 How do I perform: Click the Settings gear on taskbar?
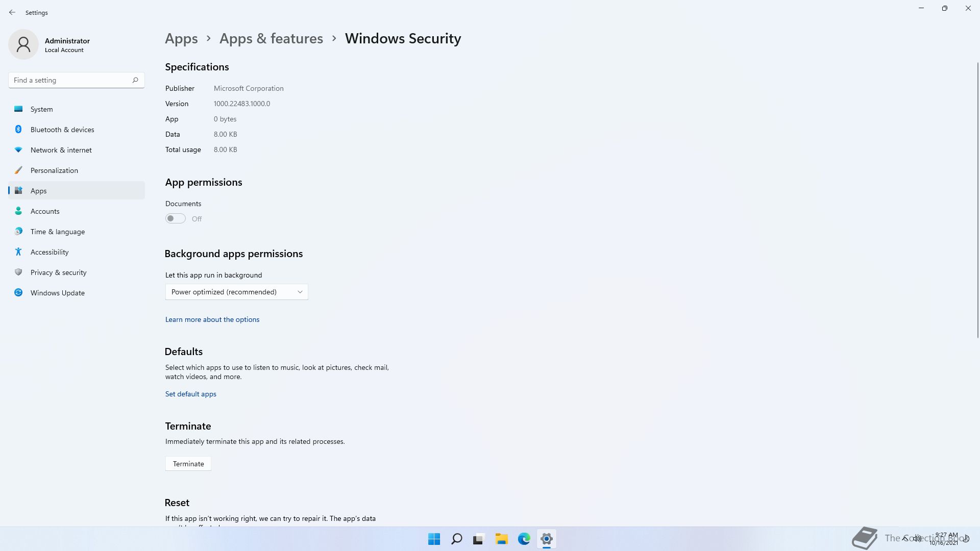pyautogui.click(x=546, y=539)
